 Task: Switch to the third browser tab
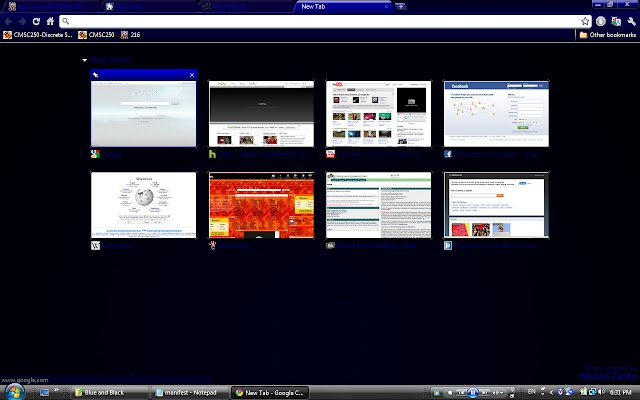(247, 7)
